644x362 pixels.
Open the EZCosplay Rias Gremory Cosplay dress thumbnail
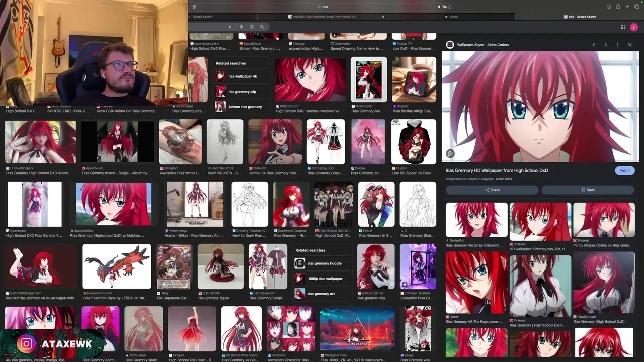coord(326,142)
